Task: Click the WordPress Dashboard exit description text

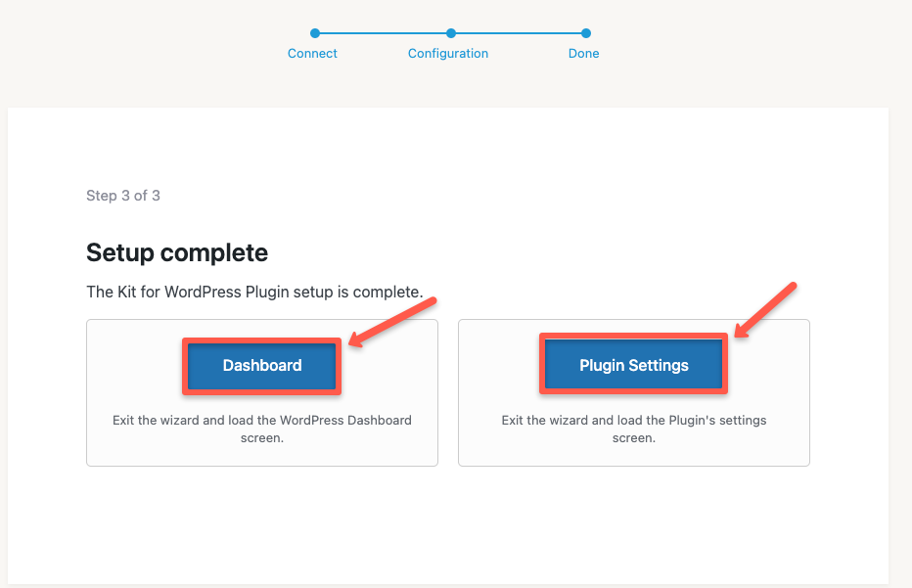Action: click(262, 429)
